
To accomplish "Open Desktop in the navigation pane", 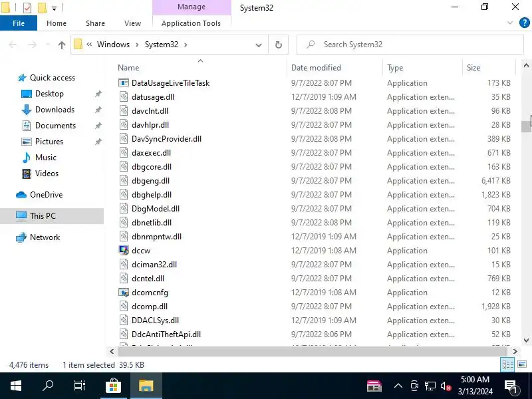I will pyautogui.click(x=49, y=94).
